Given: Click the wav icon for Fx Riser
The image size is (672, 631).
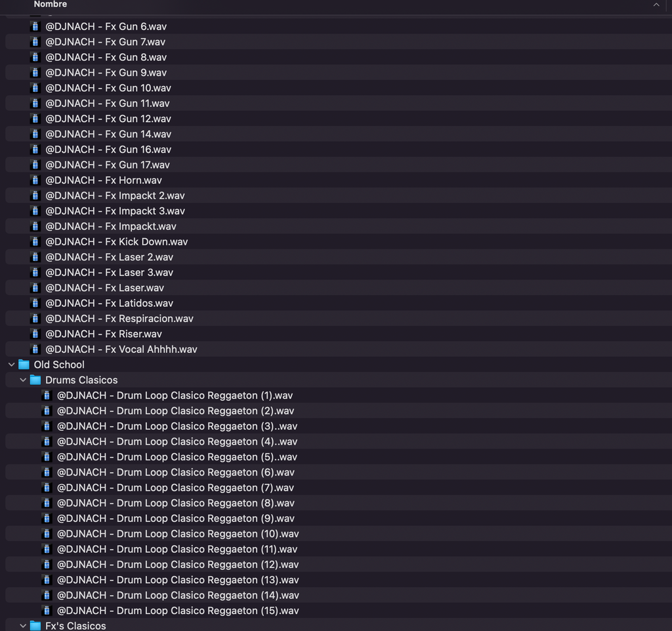Looking at the screenshot, I should click(x=35, y=334).
